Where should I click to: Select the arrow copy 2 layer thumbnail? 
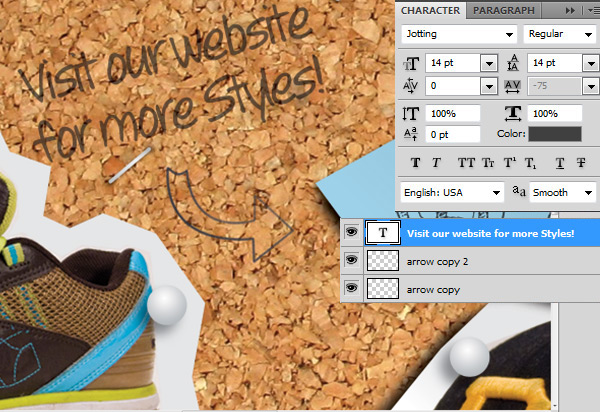click(x=383, y=261)
